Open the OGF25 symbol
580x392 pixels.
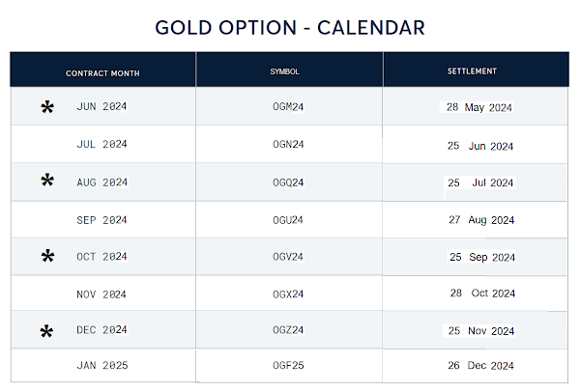pos(289,365)
